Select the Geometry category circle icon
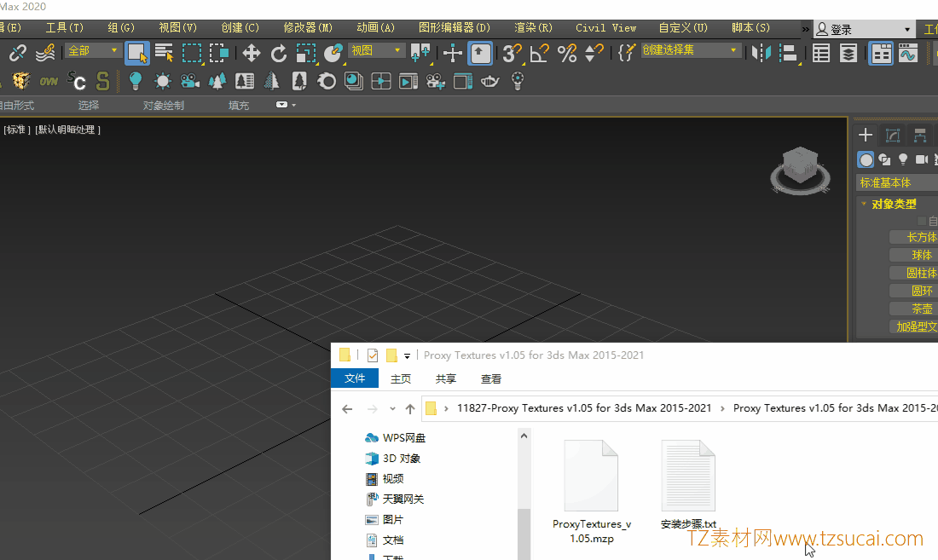Screen dimensions: 938x560 [x=866, y=159]
